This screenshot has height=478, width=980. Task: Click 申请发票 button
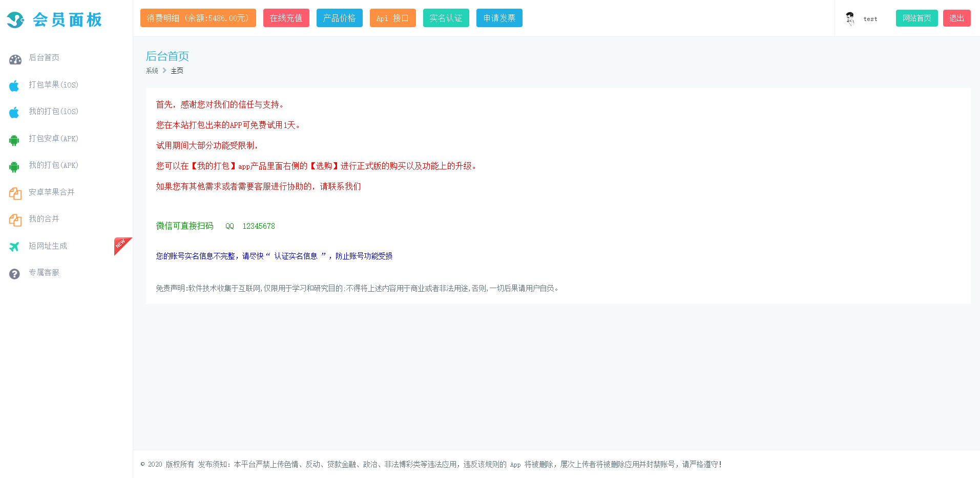click(499, 18)
